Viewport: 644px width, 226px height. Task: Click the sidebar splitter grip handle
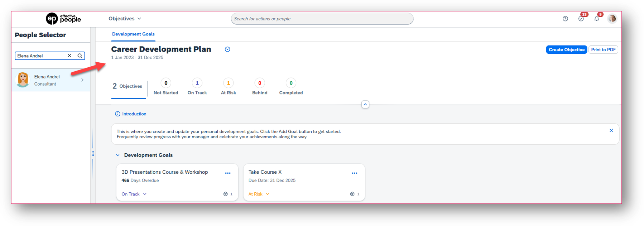93,154
